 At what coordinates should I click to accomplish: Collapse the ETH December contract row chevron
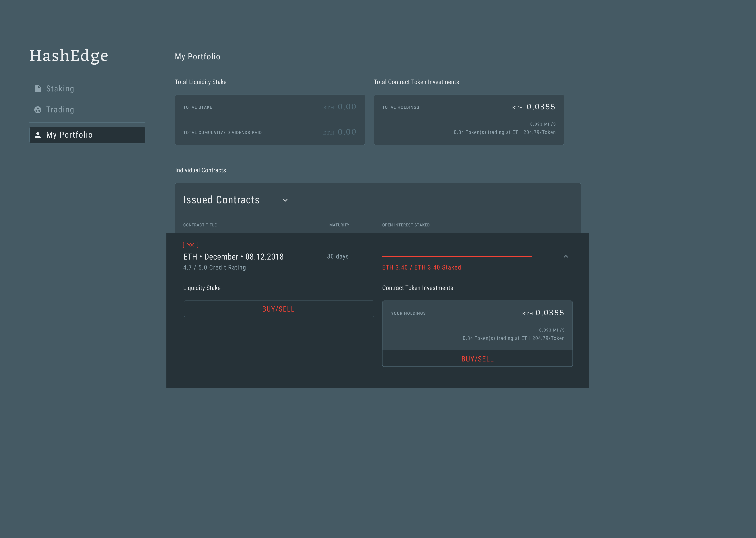coord(566,256)
